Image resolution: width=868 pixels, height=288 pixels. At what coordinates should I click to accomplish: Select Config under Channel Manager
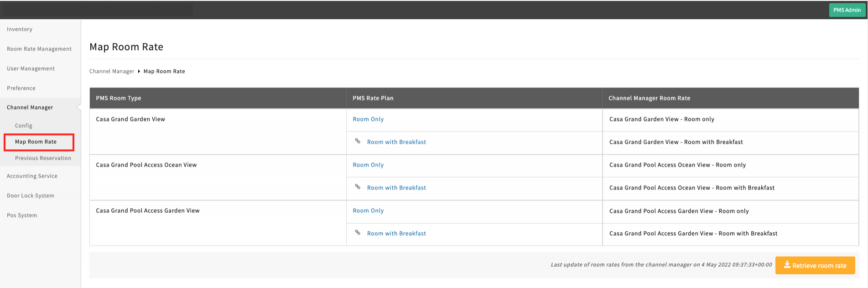coord(24,126)
